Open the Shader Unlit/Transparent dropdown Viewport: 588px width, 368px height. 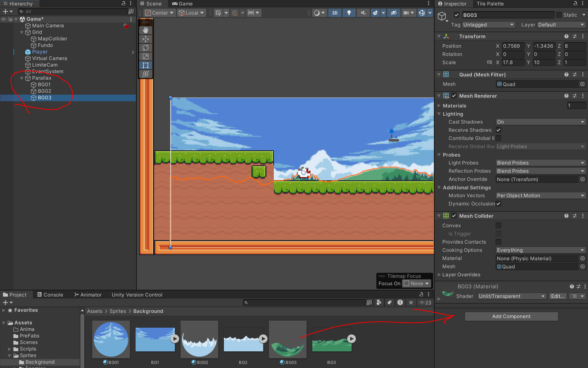click(511, 296)
